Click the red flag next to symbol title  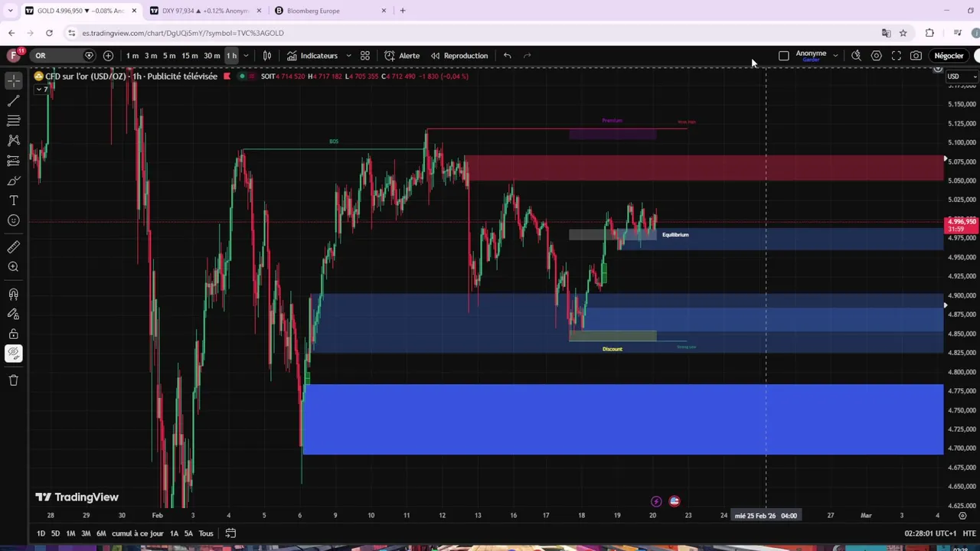pyautogui.click(x=227, y=76)
